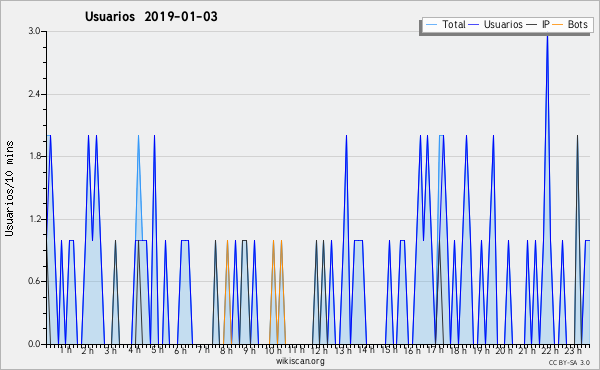The height and width of the screenshot is (370, 600).
Task: Click the '3.0' y-axis value
Action: (x=34, y=31)
